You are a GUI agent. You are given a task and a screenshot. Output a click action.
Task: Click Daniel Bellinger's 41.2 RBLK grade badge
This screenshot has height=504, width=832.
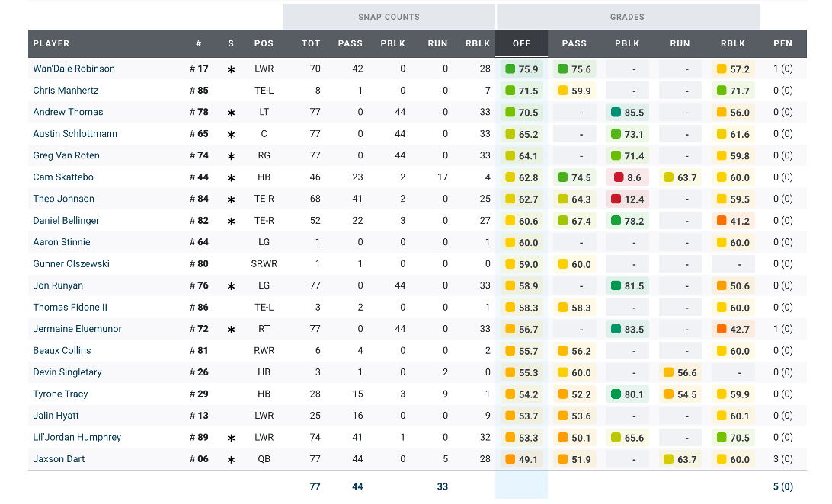732,222
